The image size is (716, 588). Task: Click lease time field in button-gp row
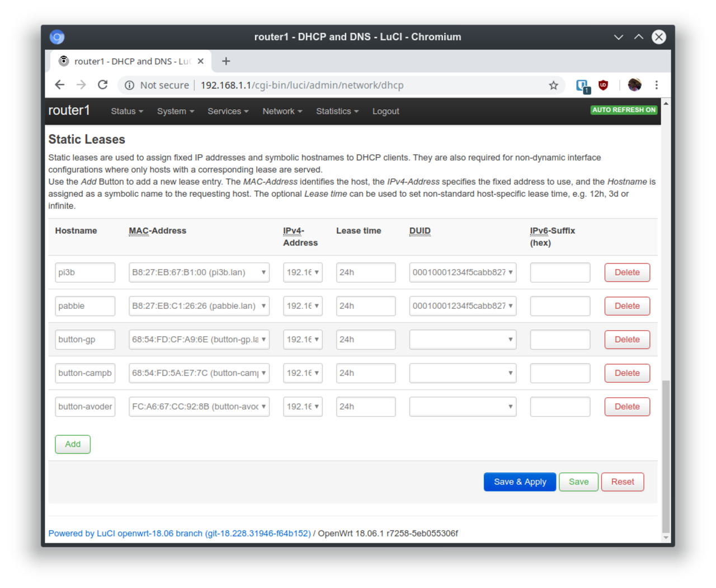pyautogui.click(x=366, y=340)
